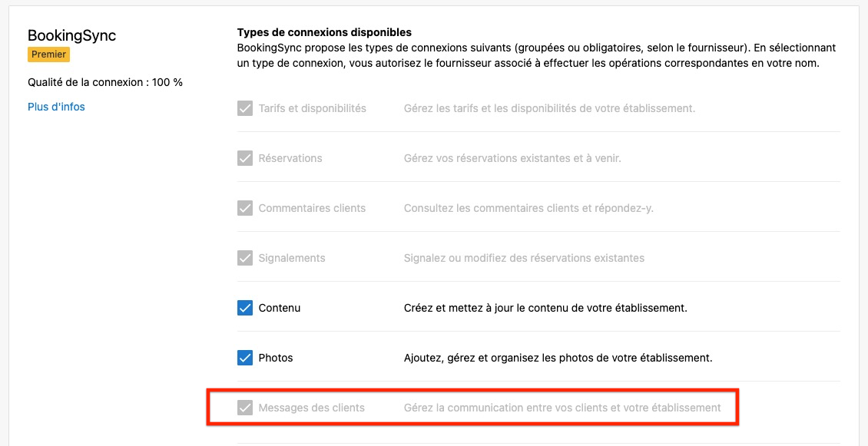Click the Contenu description starting with Créez
The width and height of the screenshot is (868, 446).
click(545, 308)
